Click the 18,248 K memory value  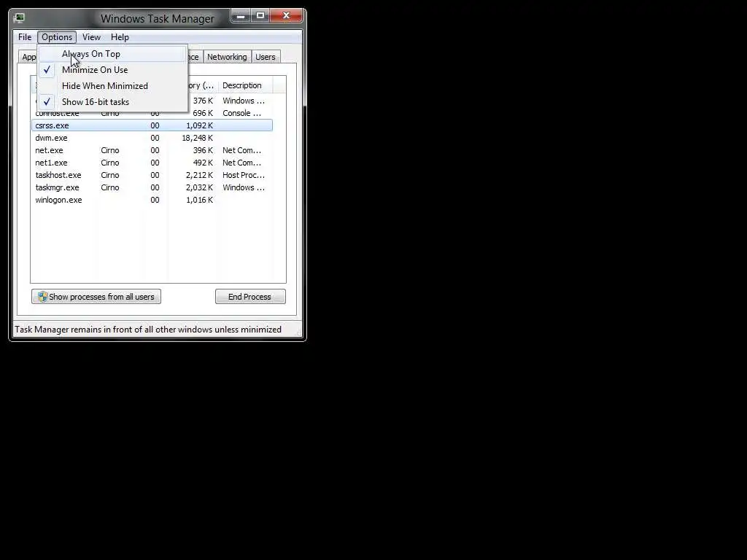pyautogui.click(x=197, y=138)
